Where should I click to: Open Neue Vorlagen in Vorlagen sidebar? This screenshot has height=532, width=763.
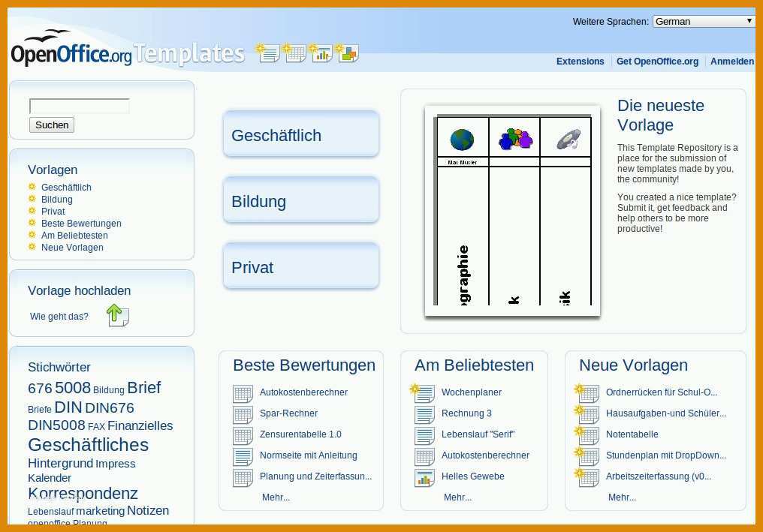click(x=72, y=247)
